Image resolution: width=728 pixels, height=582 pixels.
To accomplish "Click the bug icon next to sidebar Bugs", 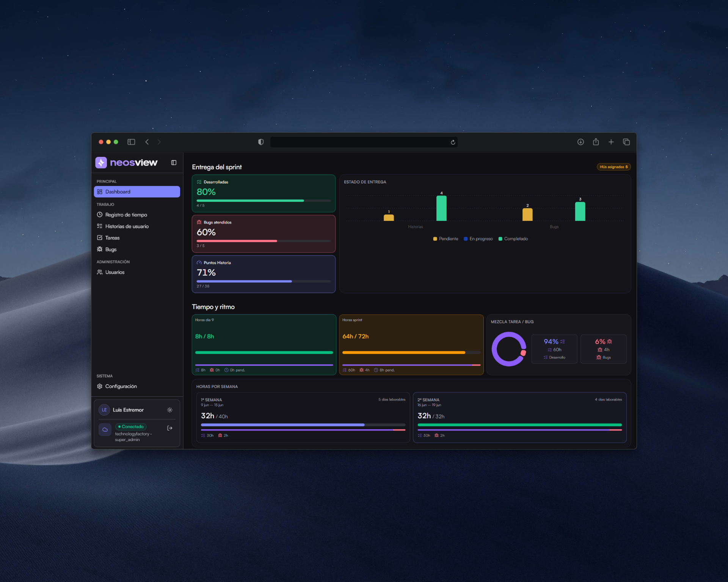I will [100, 249].
